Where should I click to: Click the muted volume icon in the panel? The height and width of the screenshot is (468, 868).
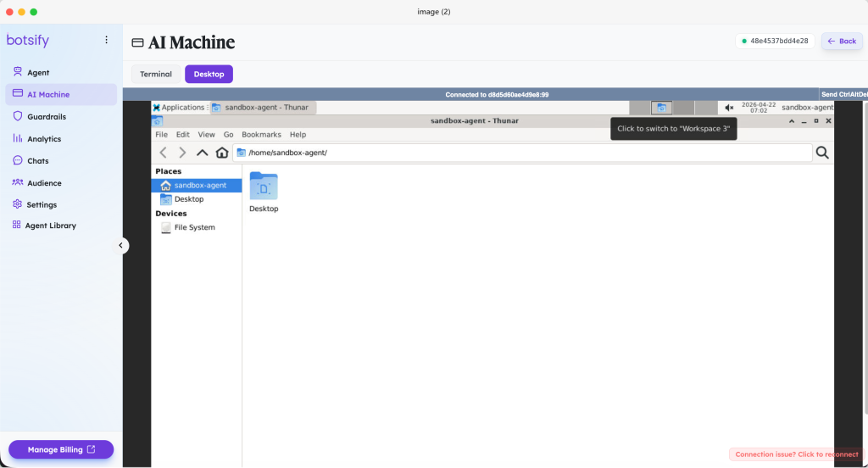[x=729, y=108]
